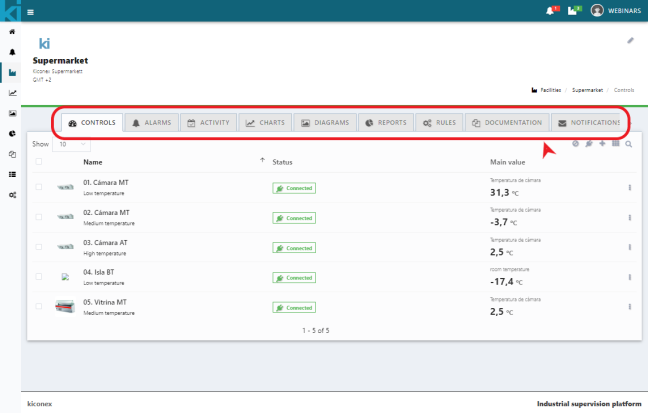Image resolution: width=648 pixels, height=413 pixels.
Task: Click the home icon in left sidebar
Action: pos(12,32)
